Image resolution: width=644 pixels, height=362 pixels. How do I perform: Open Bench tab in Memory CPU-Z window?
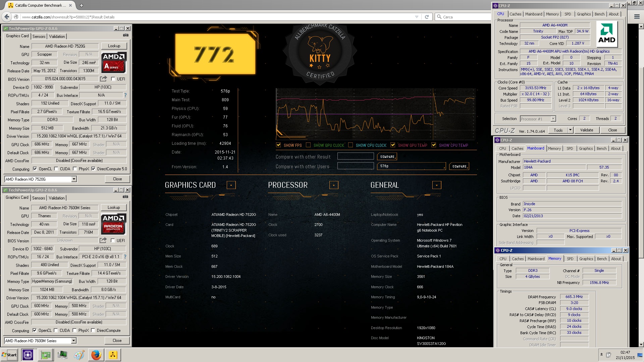(x=602, y=259)
